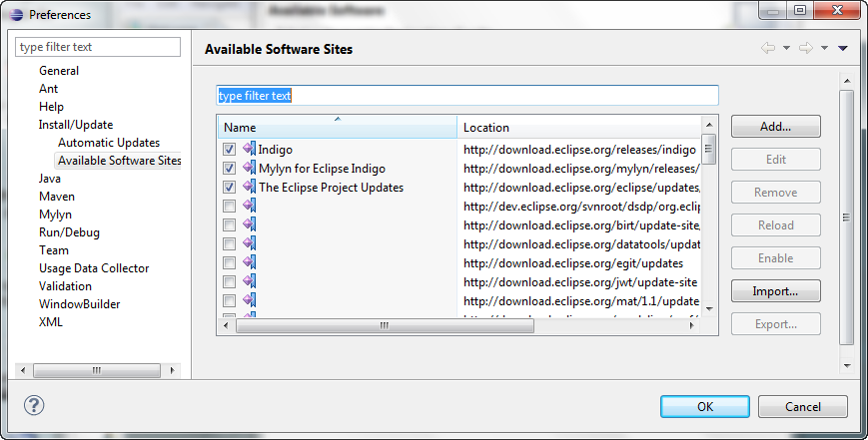
Task: Click the sites table scroll-right arrow
Action: point(691,326)
